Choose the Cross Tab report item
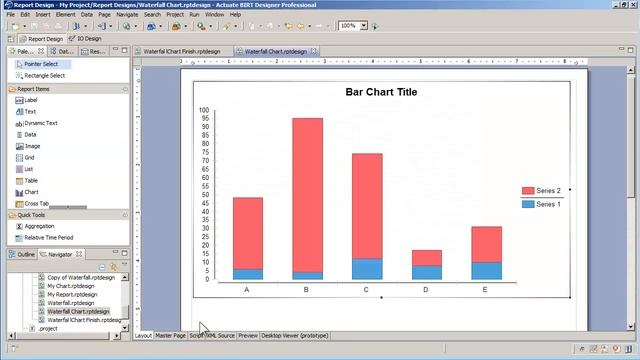 point(32,203)
